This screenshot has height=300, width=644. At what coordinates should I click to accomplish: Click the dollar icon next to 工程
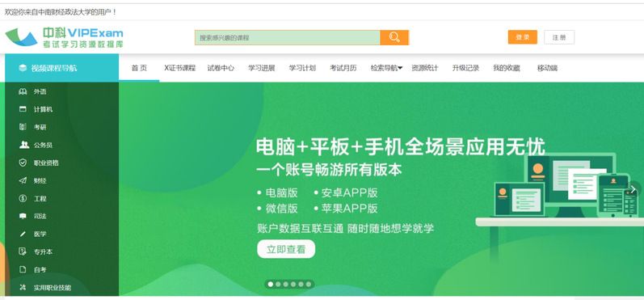click(23, 198)
